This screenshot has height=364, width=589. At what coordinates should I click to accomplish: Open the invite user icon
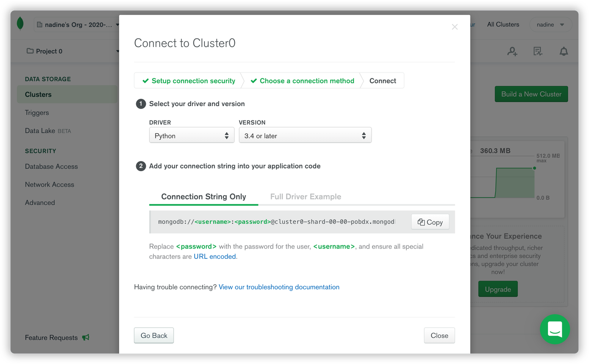[512, 52]
